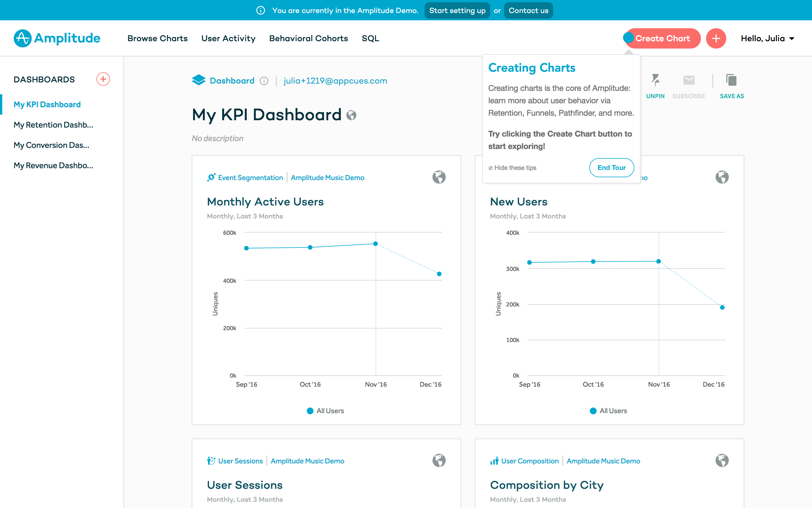Go to User Activity
812x508 pixels.
(228, 38)
